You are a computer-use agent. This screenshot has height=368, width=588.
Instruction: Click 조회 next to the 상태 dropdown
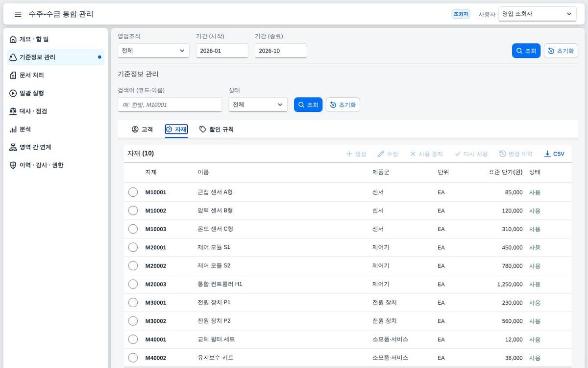point(308,105)
